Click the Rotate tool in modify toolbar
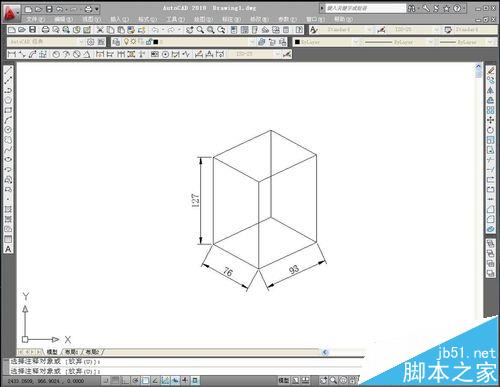 [x=490, y=130]
